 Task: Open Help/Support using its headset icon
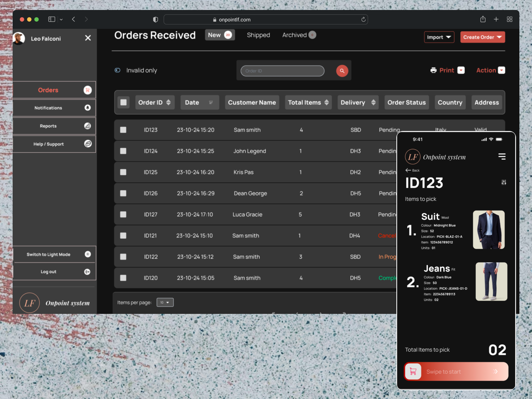click(x=87, y=144)
